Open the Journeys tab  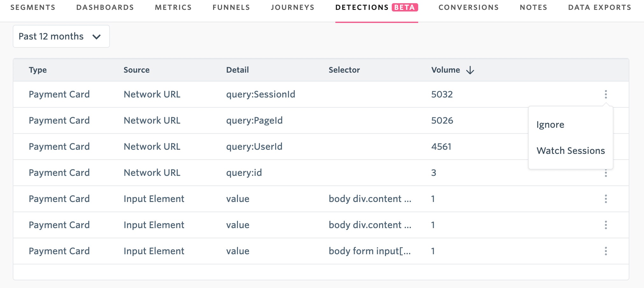[x=293, y=7]
